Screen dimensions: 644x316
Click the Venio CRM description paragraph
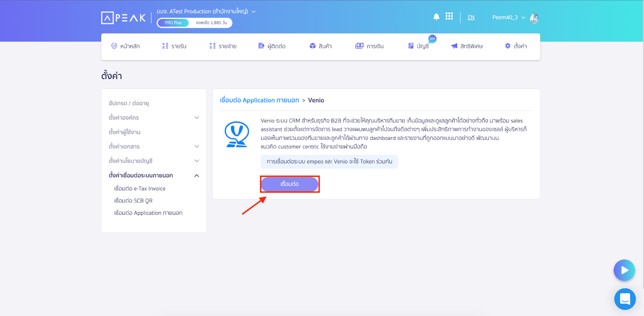[x=394, y=133]
